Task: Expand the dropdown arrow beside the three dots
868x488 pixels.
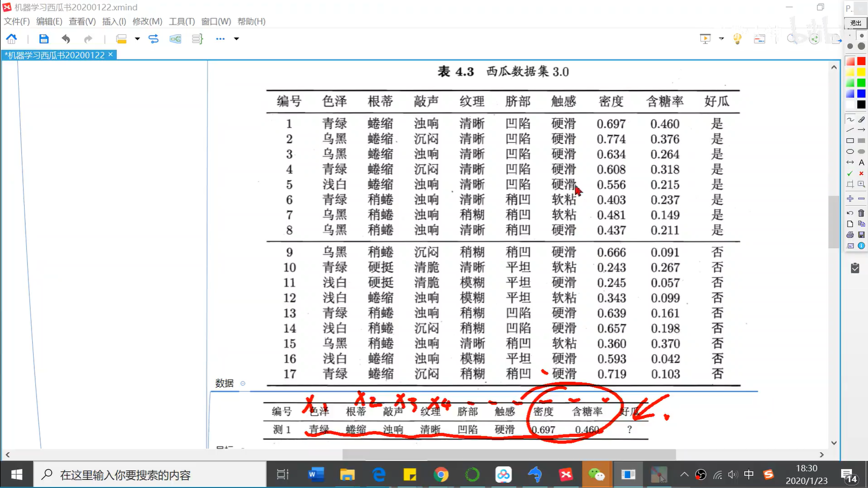Action: tap(236, 39)
